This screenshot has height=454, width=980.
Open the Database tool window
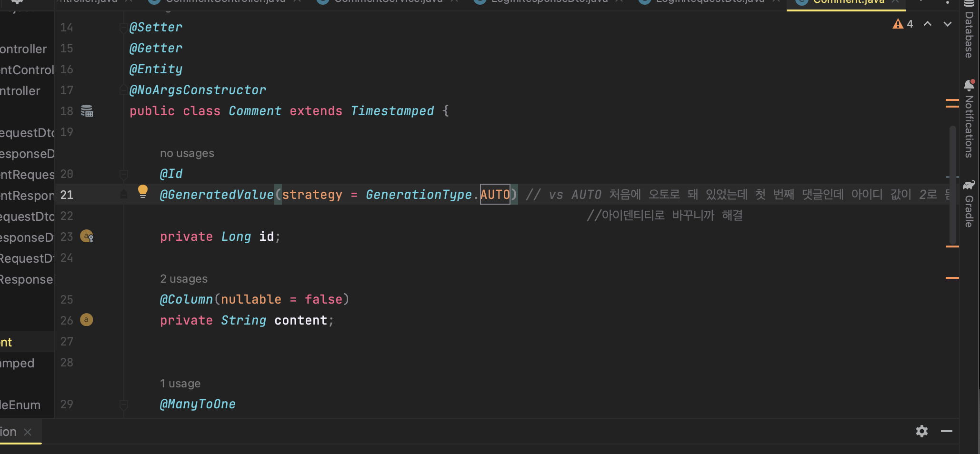click(x=969, y=30)
